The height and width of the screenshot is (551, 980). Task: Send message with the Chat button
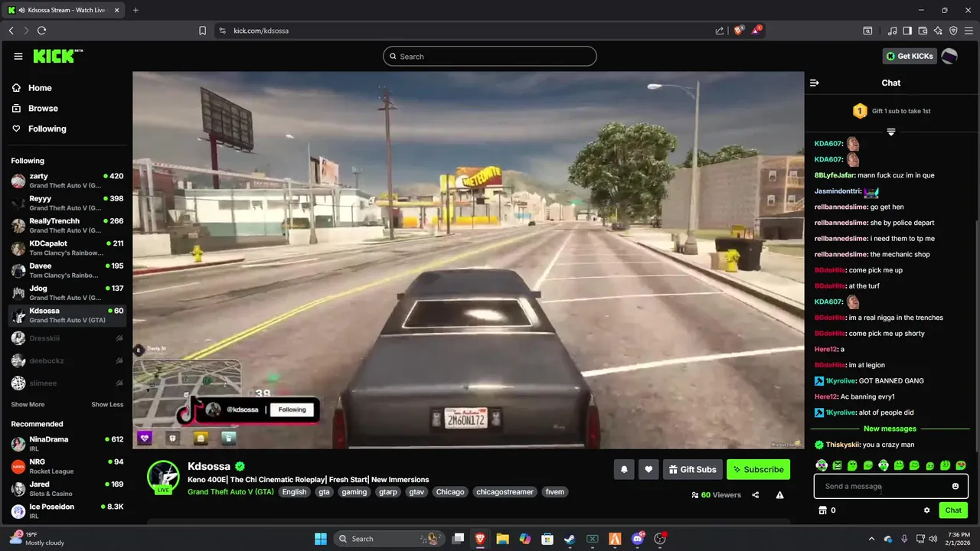coord(953,510)
